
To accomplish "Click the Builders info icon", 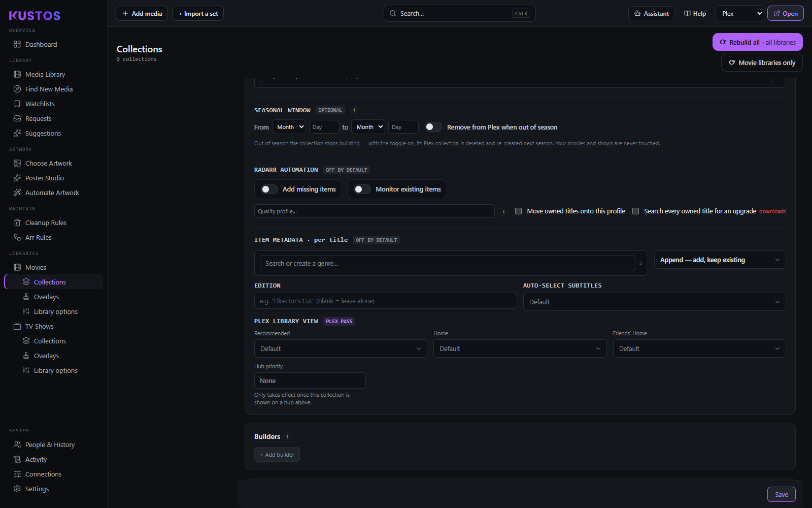I will pyautogui.click(x=287, y=436).
